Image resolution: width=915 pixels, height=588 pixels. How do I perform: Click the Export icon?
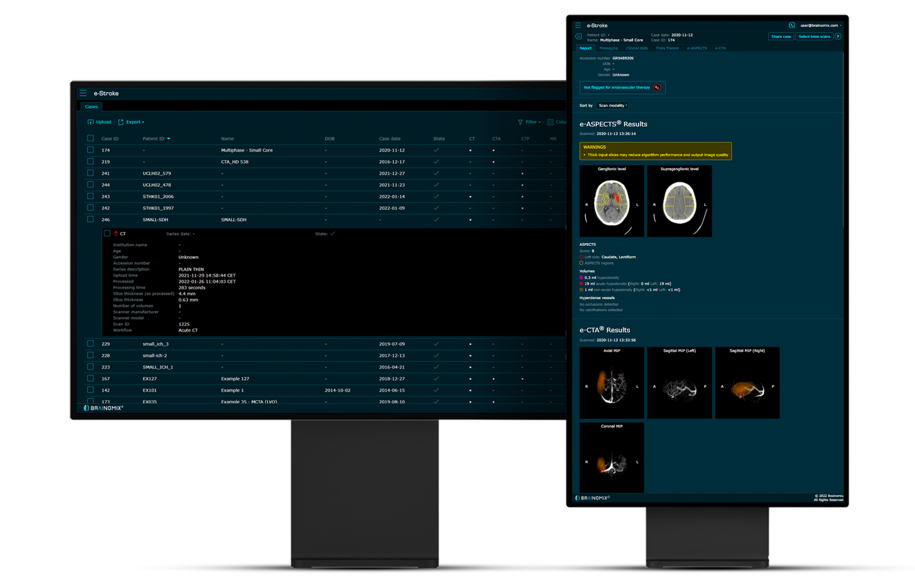pyautogui.click(x=121, y=122)
